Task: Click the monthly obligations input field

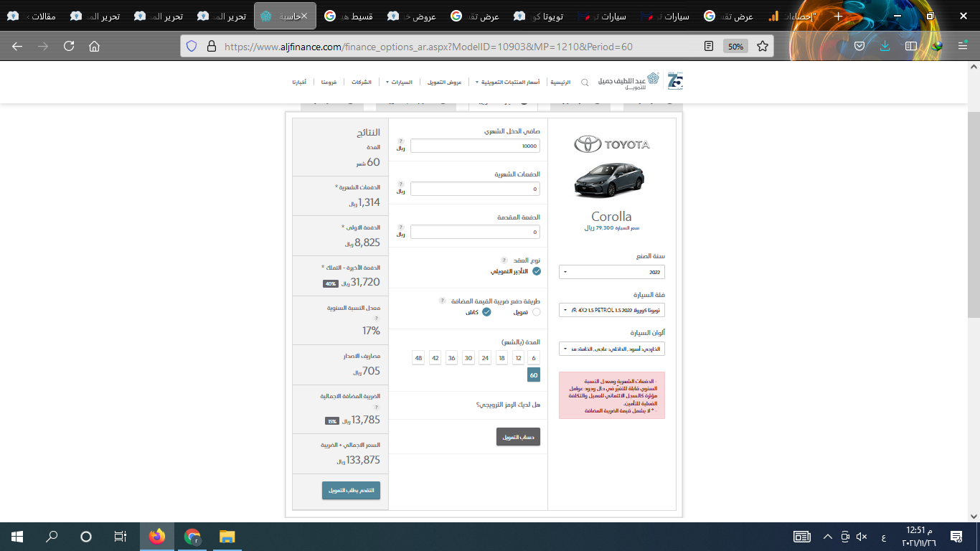Action: [475, 189]
